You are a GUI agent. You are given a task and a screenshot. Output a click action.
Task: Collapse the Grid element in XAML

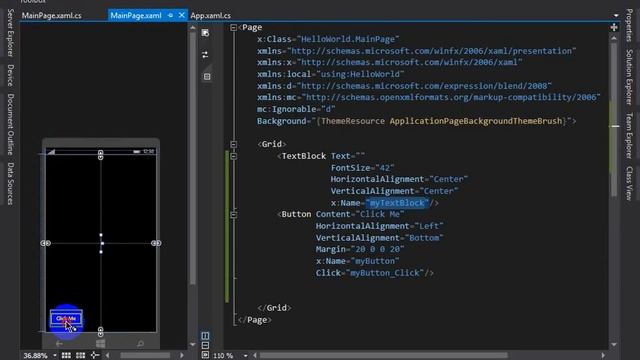(233, 144)
